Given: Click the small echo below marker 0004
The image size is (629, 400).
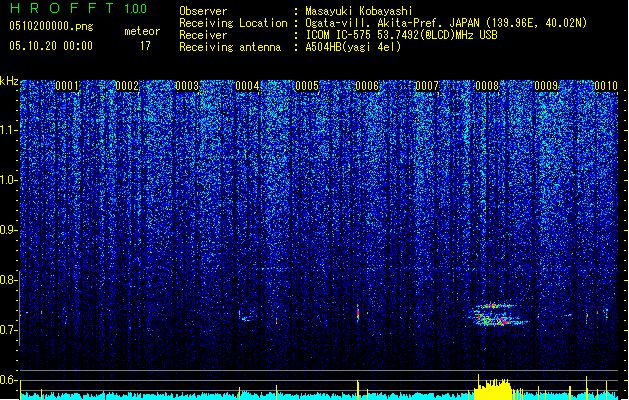Looking at the screenshot, I should 247,316.
